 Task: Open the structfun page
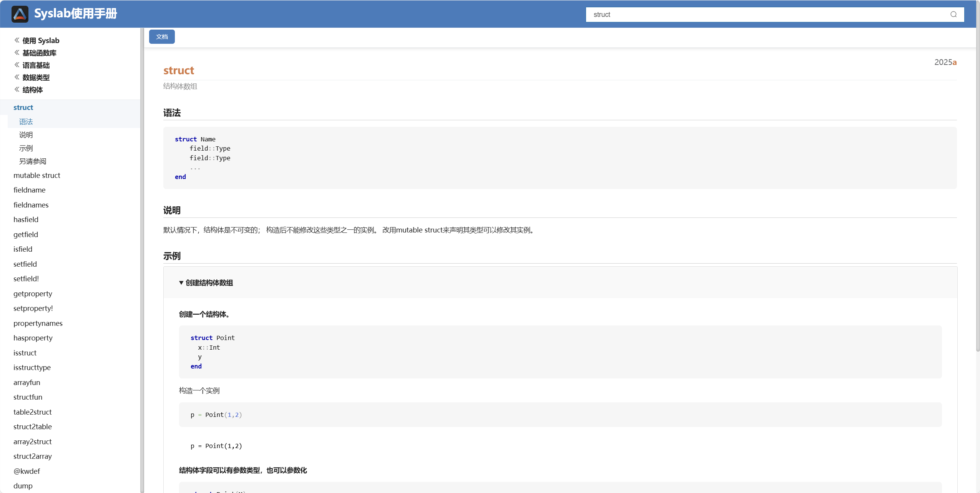click(x=28, y=397)
